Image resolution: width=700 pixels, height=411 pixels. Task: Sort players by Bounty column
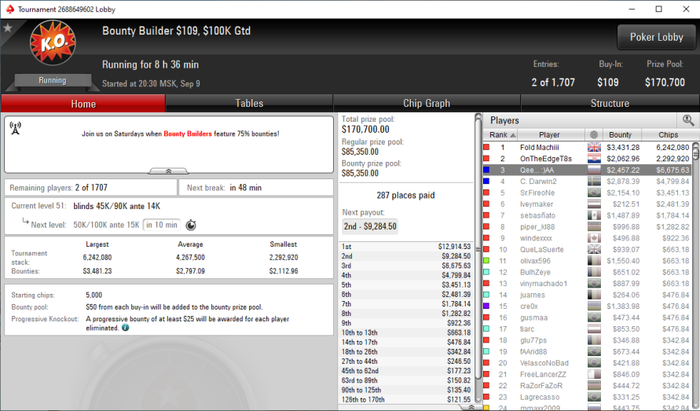coord(620,135)
